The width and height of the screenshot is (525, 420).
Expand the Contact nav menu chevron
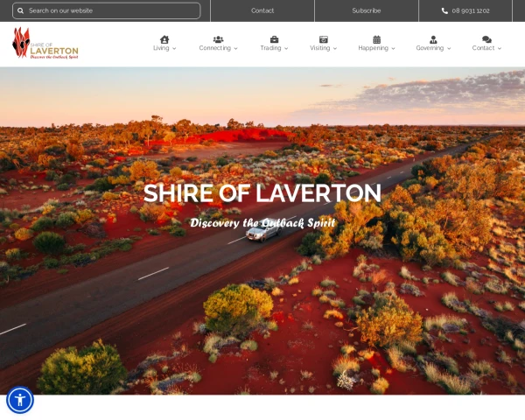pos(500,49)
